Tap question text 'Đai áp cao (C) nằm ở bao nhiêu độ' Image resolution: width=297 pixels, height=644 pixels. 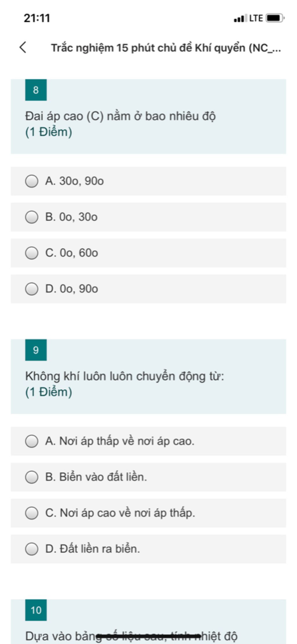pos(120,116)
